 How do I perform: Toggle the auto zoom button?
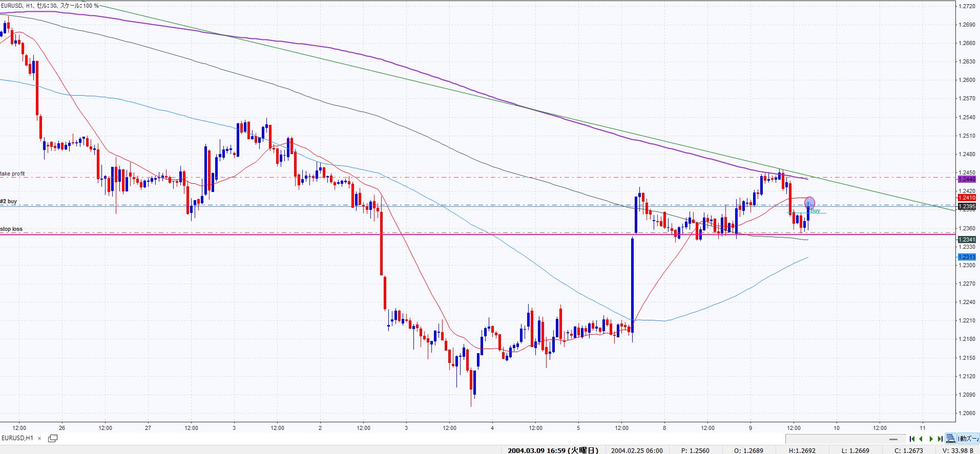pyautogui.click(x=969, y=439)
